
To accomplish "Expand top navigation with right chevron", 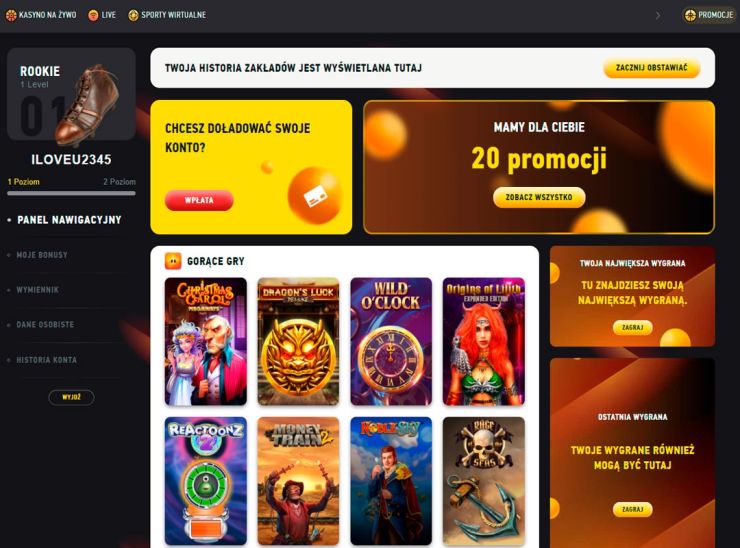I will (658, 16).
